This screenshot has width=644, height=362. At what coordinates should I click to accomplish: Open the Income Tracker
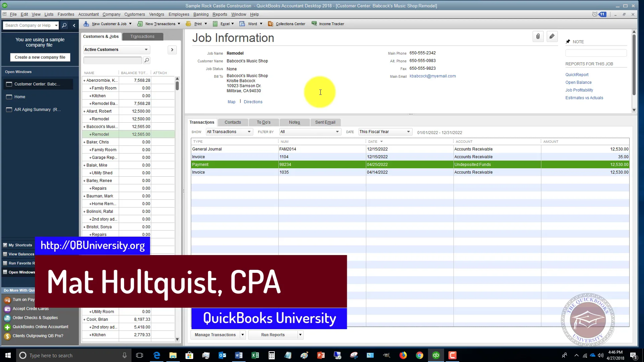tap(328, 24)
